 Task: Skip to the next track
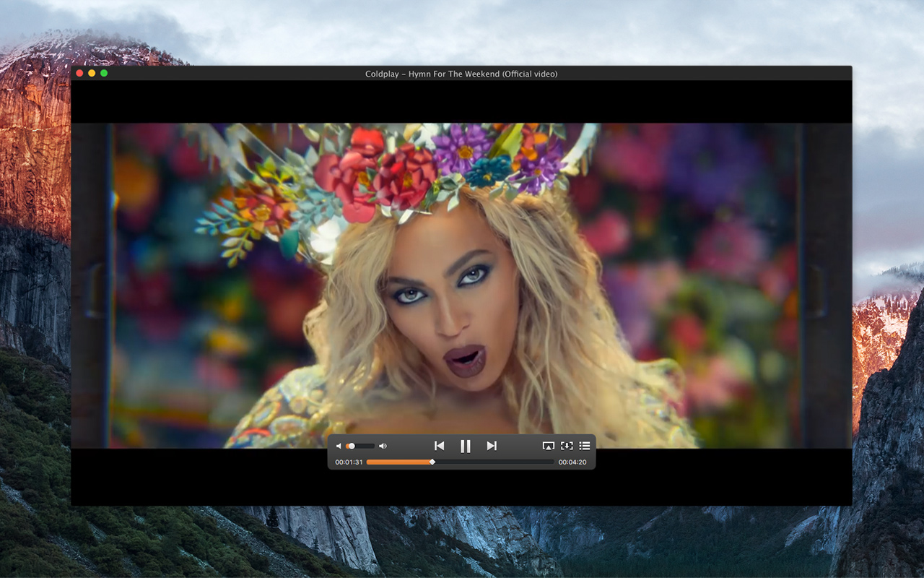pyautogui.click(x=492, y=446)
